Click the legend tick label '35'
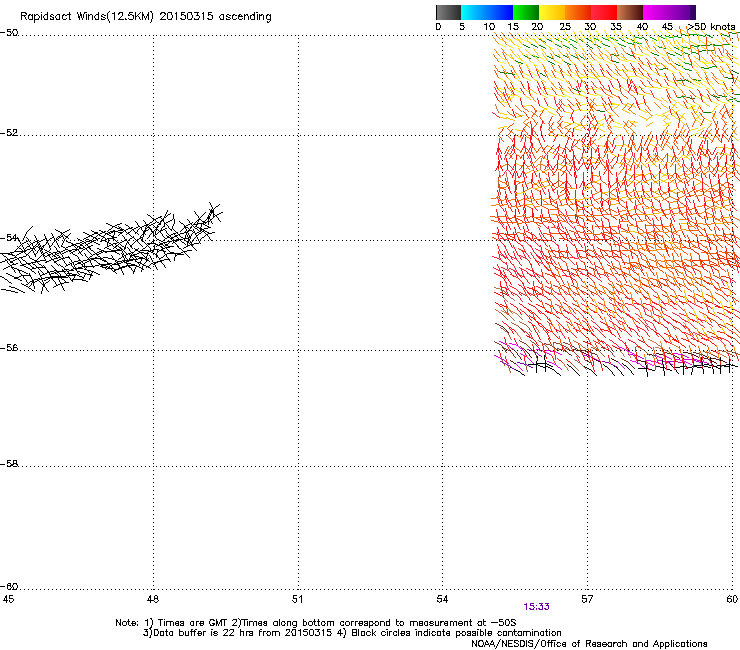The image size is (740, 650). (616, 27)
